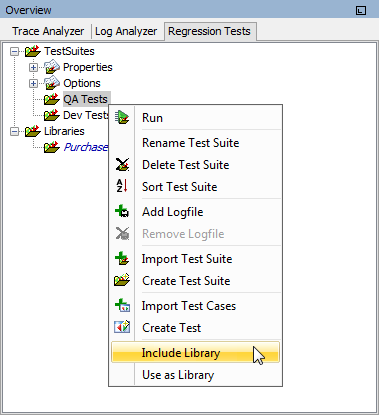Click the Overview panel float icon
Image resolution: width=379 pixels, height=415 pixels.
pyautogui.click(x=361, y=10)
